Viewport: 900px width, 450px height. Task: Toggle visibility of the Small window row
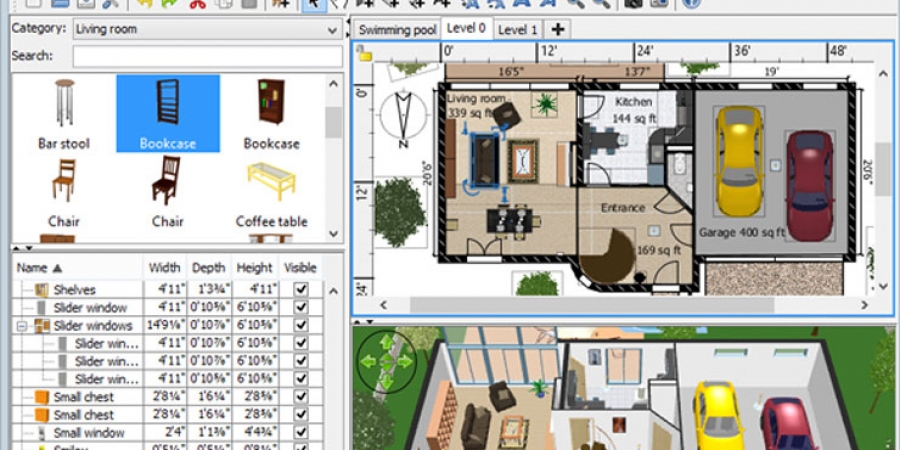(x=301, y=433)
